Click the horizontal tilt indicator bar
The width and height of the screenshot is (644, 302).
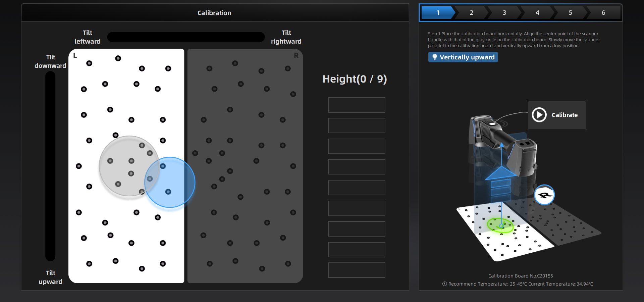pyautogui.click(x=186, y=37)
